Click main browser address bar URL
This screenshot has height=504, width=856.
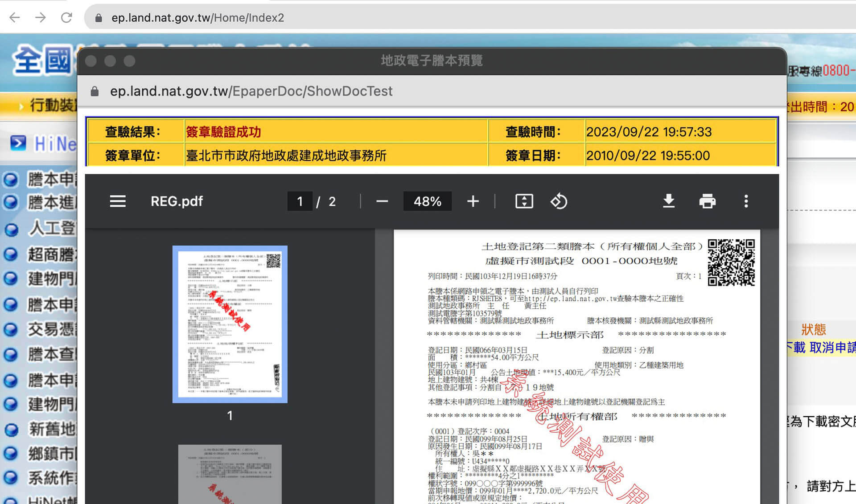[198, 18]
